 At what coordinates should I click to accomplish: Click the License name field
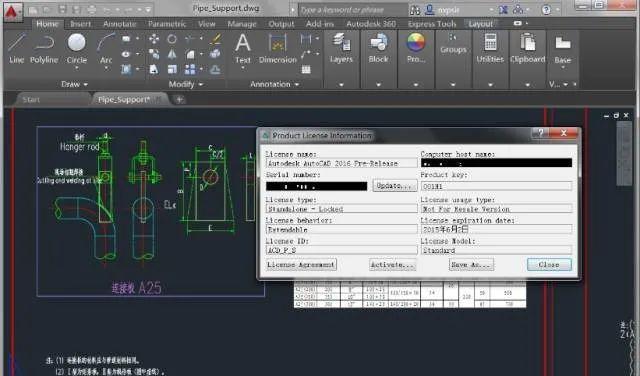[x=342, y=163]
